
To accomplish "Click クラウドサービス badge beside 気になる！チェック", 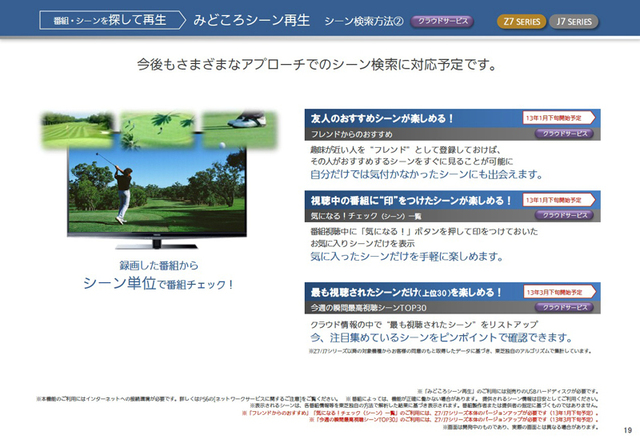I will pyautogui.click(x=564, y=215).
